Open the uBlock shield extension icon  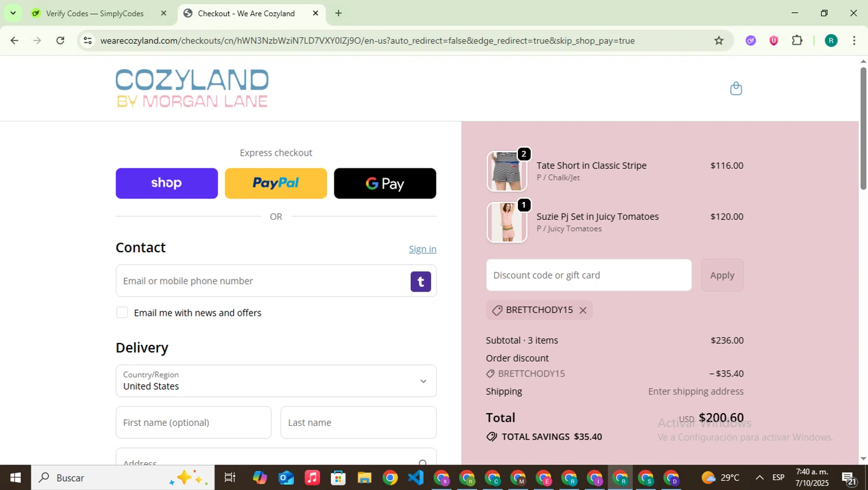click(x=774, y=40)
